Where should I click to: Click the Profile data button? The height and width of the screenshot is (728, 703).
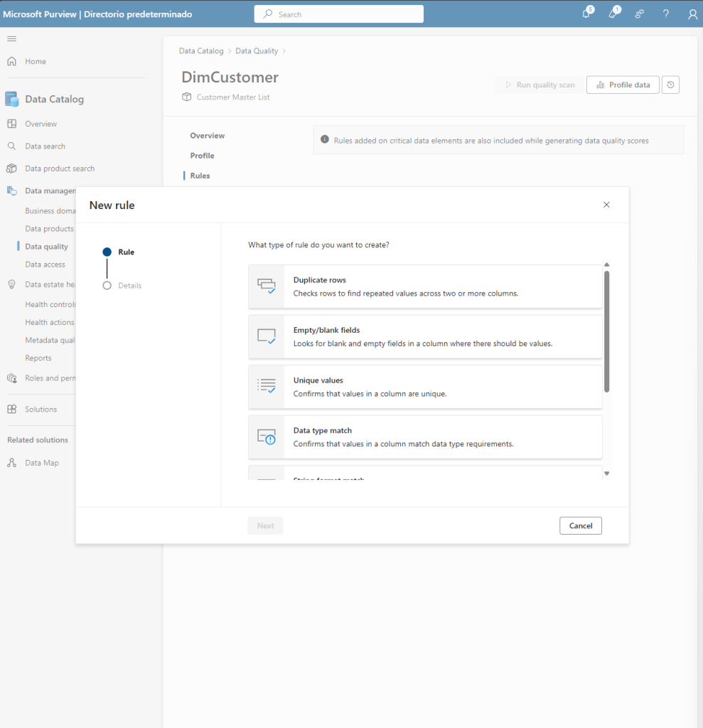[x=623, y=85]
